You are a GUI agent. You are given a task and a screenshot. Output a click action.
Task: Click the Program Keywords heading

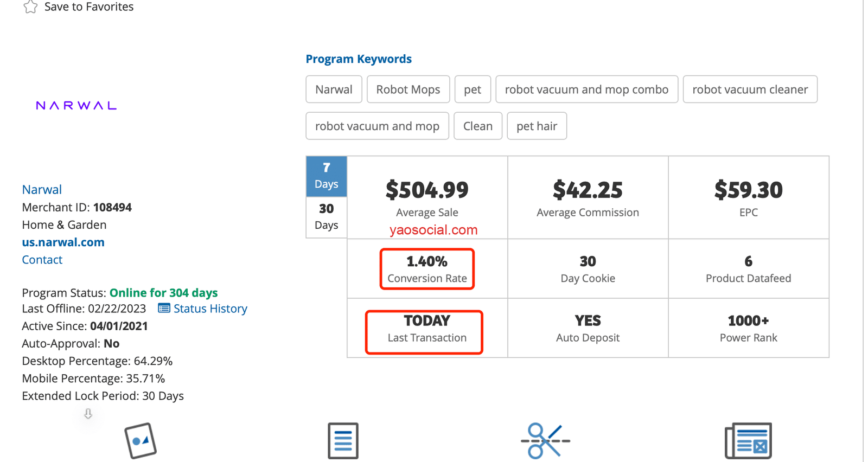click(359, 59)
